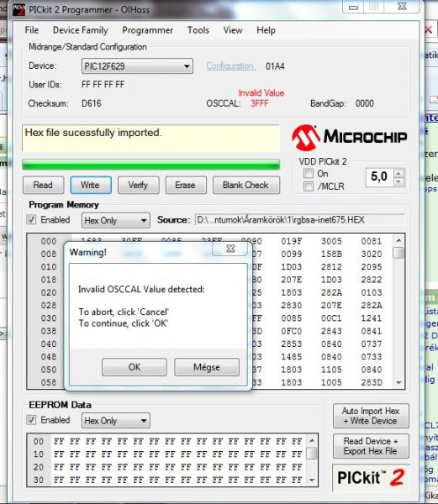Click the Microchip logo
Screen dimensions: 438x504
[350, 138]
